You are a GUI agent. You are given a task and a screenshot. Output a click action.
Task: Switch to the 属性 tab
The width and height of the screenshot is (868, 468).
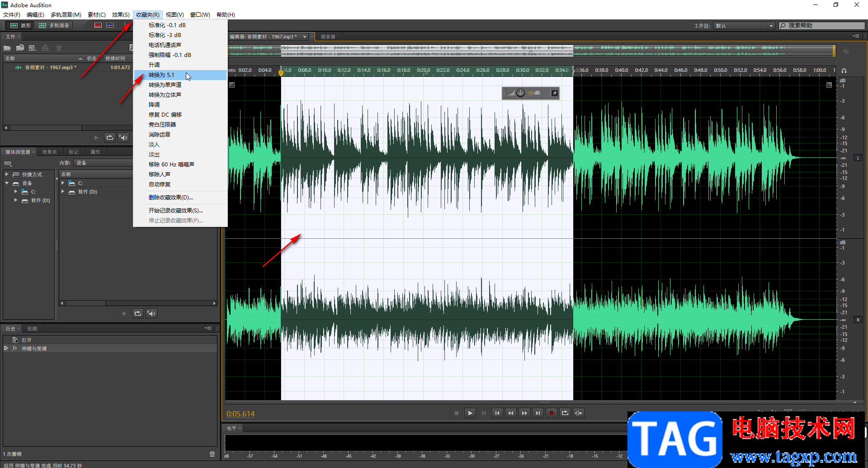(x=95, y=152)
